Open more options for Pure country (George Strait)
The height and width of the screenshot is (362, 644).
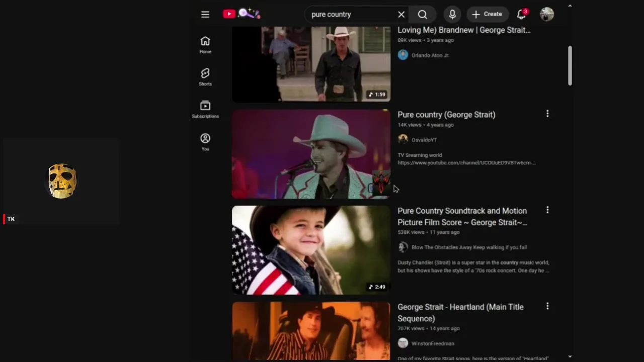(x=547, y=114)
